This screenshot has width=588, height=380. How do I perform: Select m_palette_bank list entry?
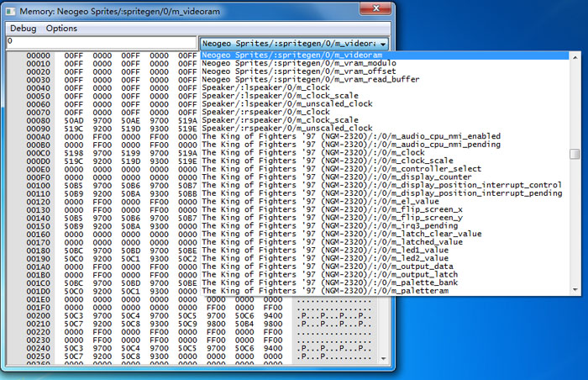(x=385, y=282)
